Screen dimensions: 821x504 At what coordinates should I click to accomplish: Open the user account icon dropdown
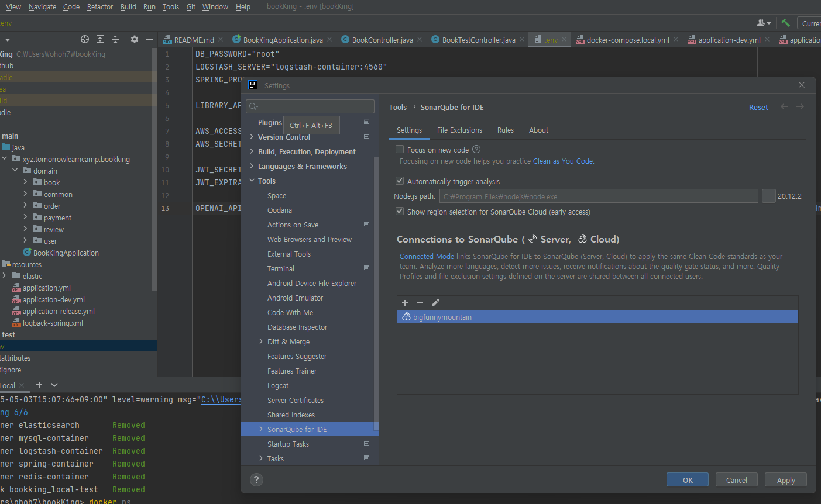764,23
